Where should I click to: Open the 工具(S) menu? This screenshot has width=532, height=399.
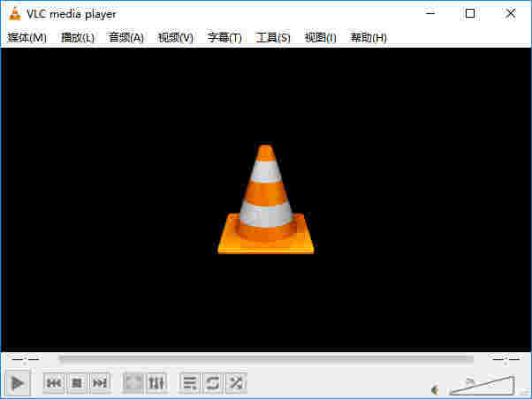273,37
